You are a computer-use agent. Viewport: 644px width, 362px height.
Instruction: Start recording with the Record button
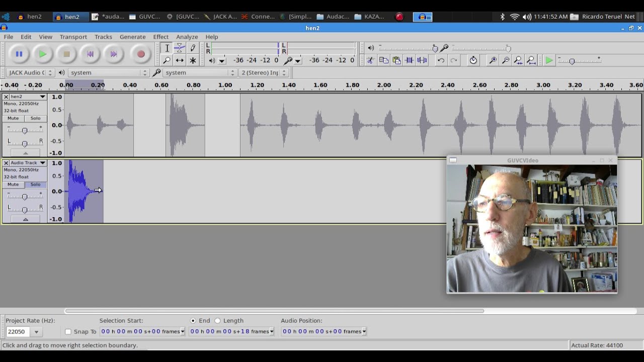pos(141,54)
